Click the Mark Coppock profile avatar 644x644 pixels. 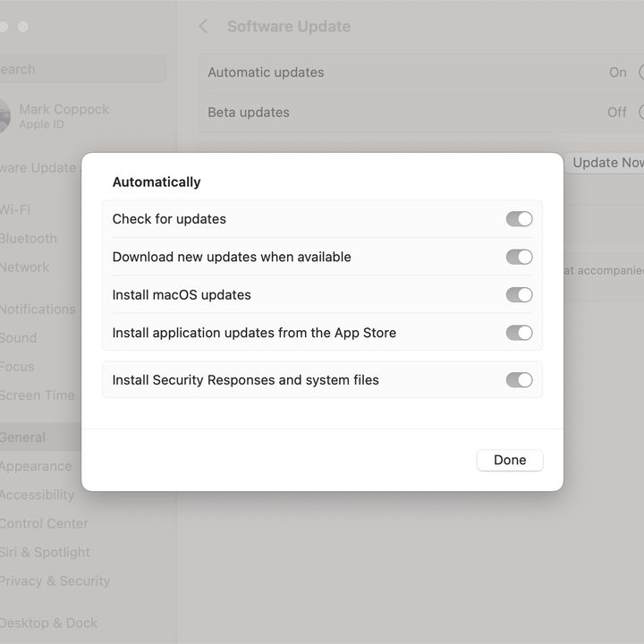click(x=4, y=116)
